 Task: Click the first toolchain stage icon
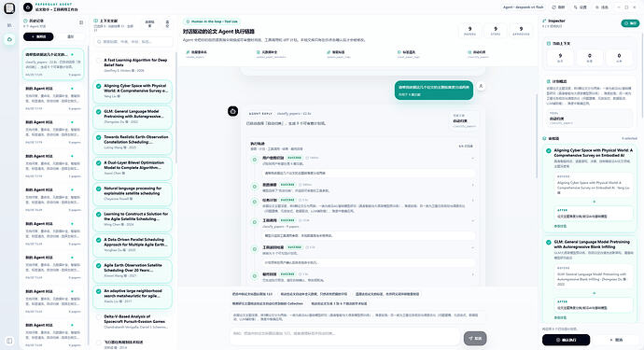pos(188,52)
